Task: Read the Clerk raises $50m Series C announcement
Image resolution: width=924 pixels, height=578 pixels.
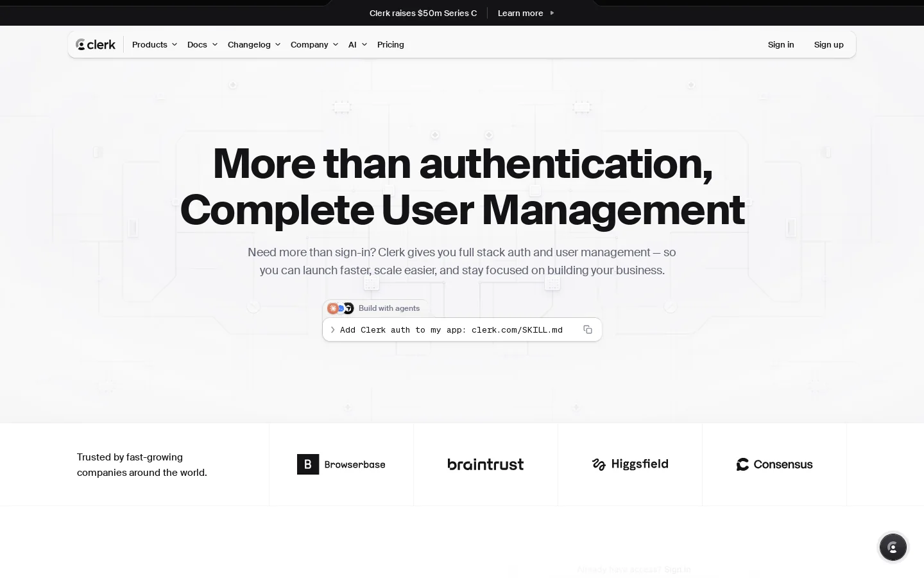Action: pos(423,13)
